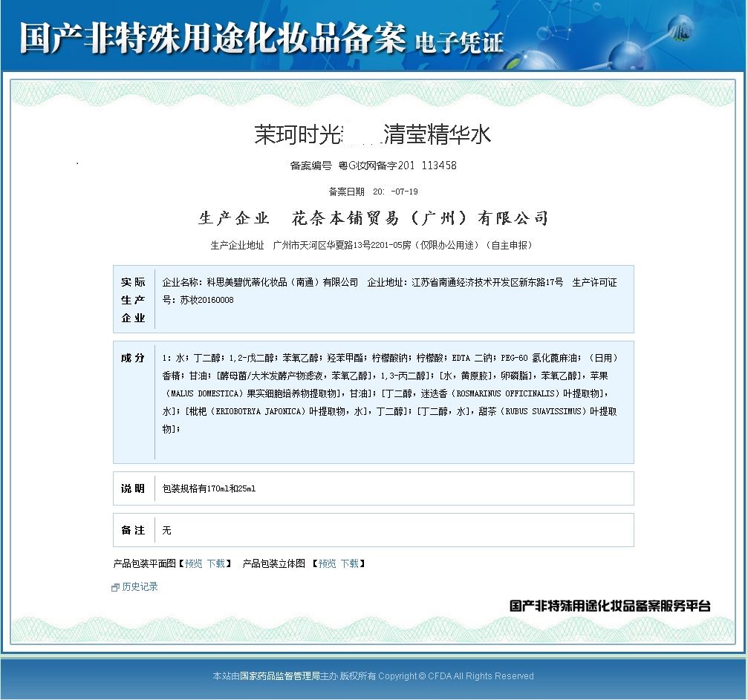Click the 成分 row label
The width and height of the screenshot is (748, 700).
pyautogui.click(x=133, y=358)
